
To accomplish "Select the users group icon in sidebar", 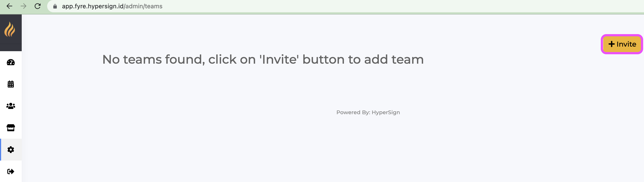I will [x=11, y=106].
